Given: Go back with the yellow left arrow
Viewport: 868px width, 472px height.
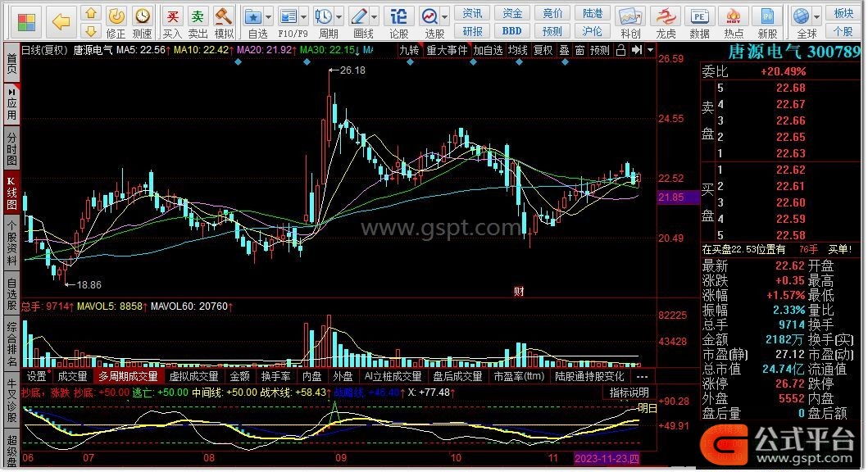Looking at the screenshot, I should [61, 22].
